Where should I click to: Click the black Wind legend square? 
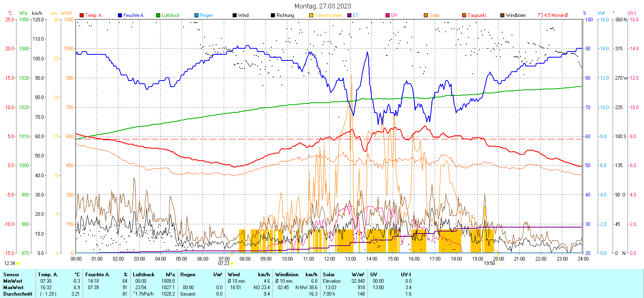(235, 15)
